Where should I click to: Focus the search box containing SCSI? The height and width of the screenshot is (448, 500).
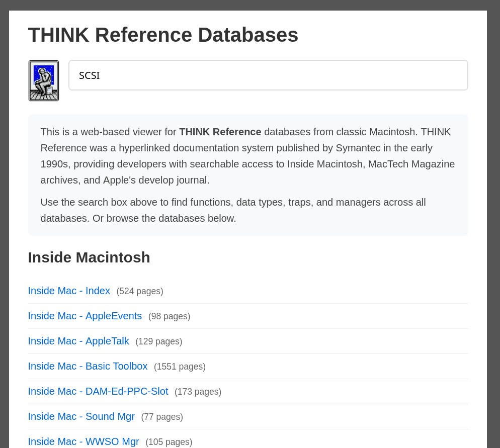tap(268, 75)
